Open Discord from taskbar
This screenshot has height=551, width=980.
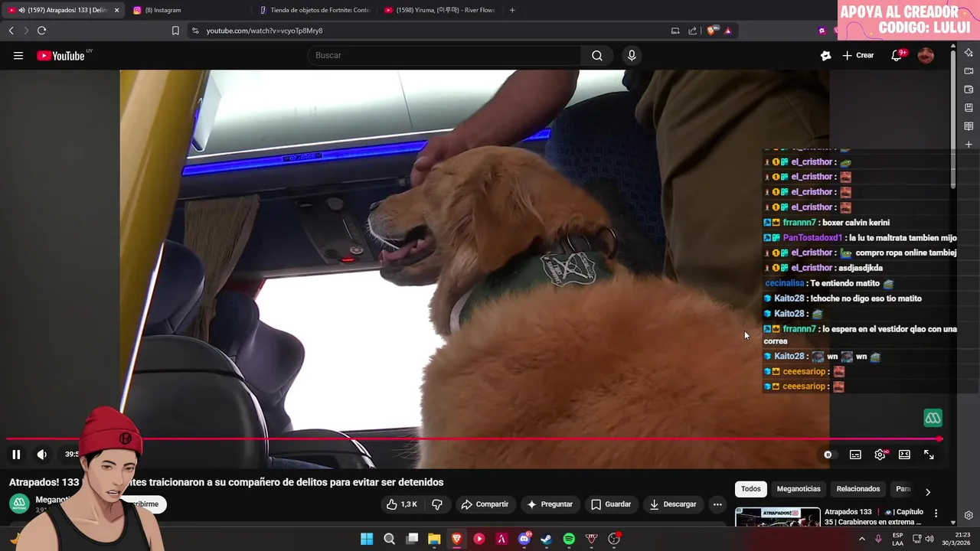click(524, 539)
